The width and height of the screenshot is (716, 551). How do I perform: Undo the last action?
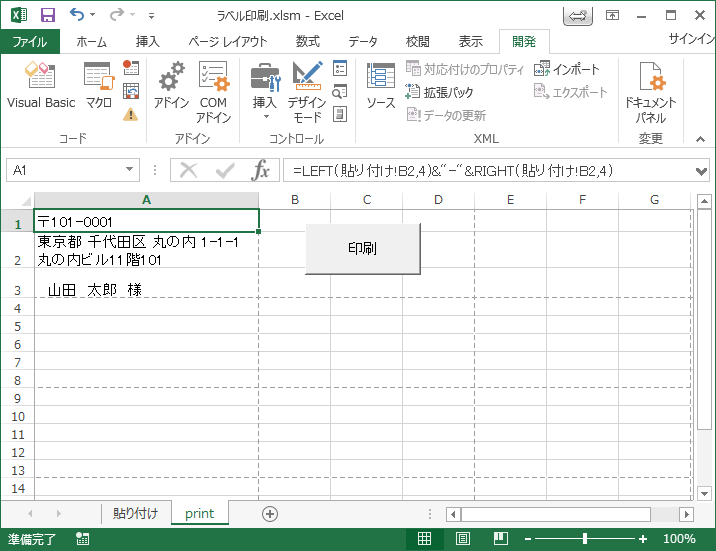(x=77, y=15)
